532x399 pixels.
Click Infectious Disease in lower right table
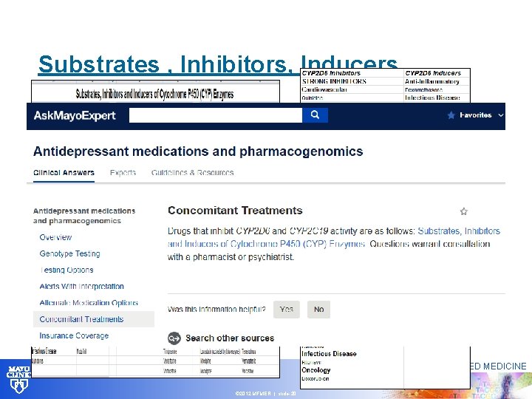[x=329, y=353]
